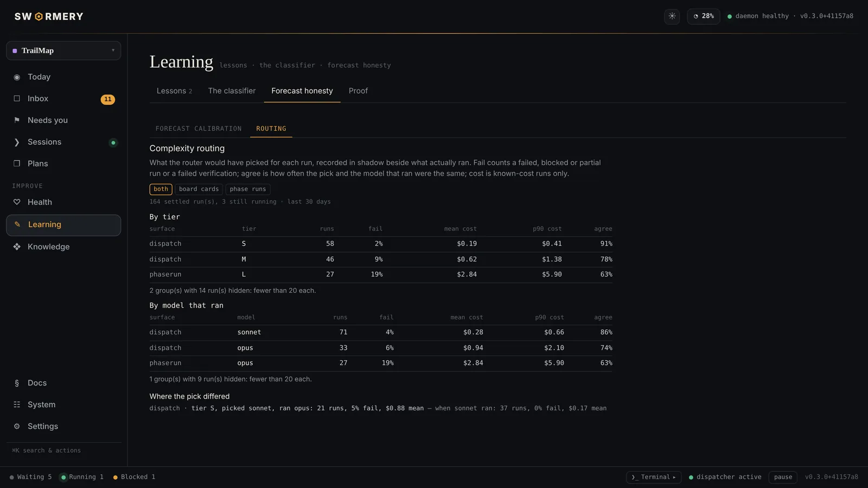Select the Routing subtab

pos(271,129)
